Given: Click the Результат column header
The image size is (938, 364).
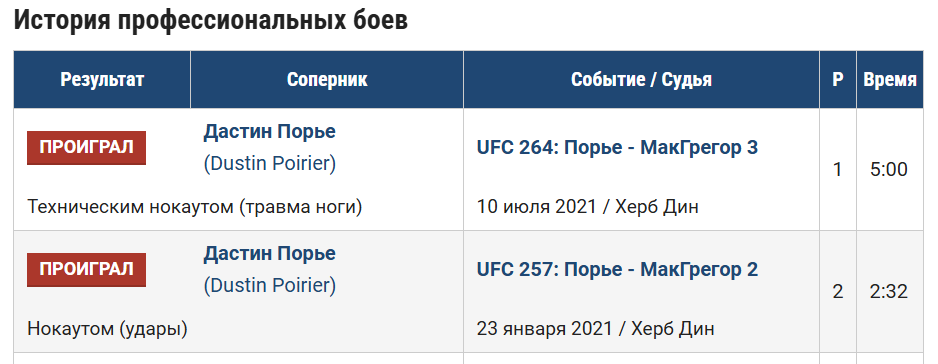Looking at the screenshot, I should [x=102, y=80].
